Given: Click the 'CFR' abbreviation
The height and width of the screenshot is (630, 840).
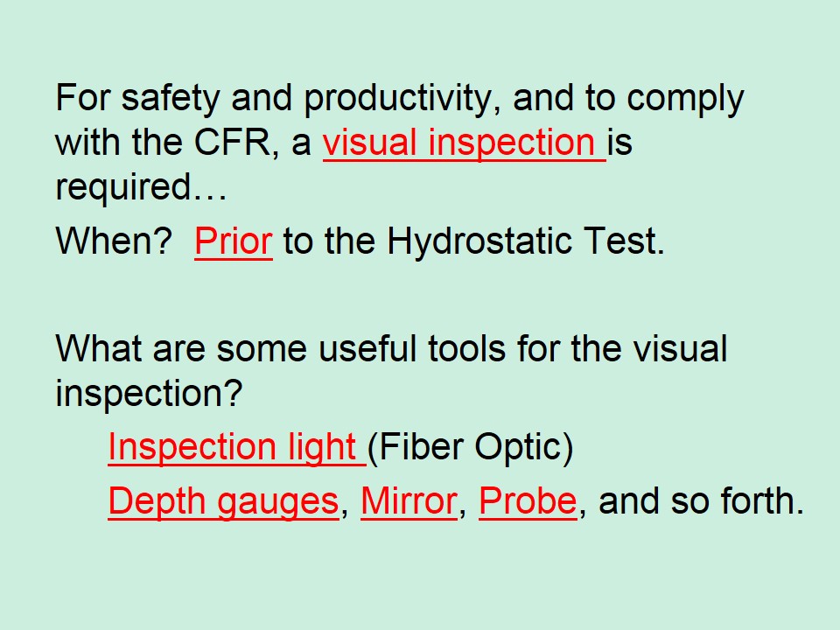Looking at the screenshot, I should (231, 143).
